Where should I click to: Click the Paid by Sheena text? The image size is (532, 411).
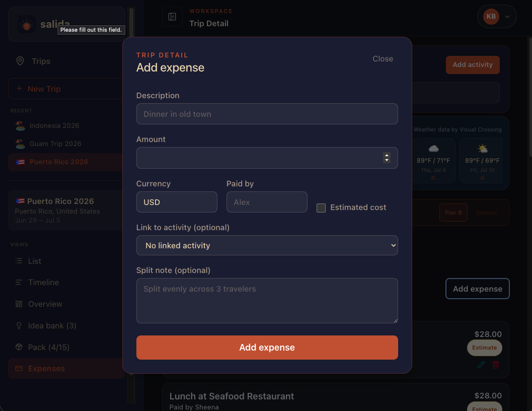[194, 407]
